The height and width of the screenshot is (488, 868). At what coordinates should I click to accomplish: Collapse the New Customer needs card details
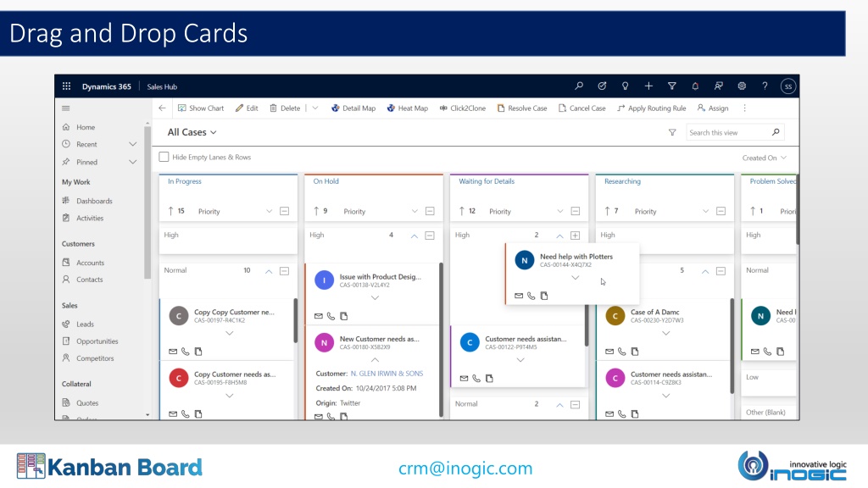click(x=375, y=360)
